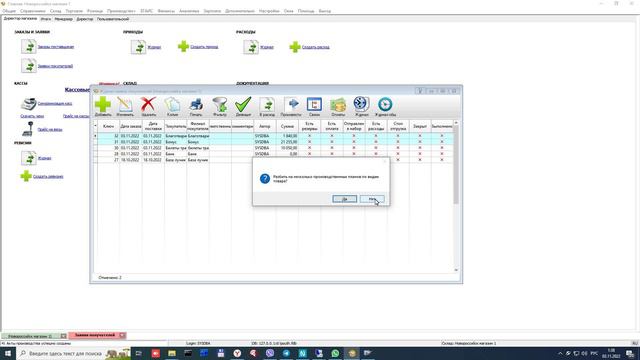This screenshot has width=640, height=360.
Task: Open the Создать расход link
Action: coord(316,47)
